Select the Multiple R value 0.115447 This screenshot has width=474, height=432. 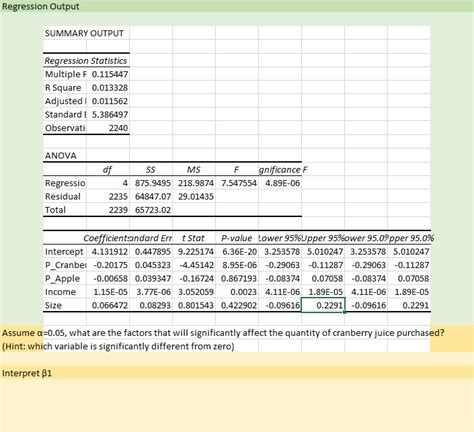(110, 74)
